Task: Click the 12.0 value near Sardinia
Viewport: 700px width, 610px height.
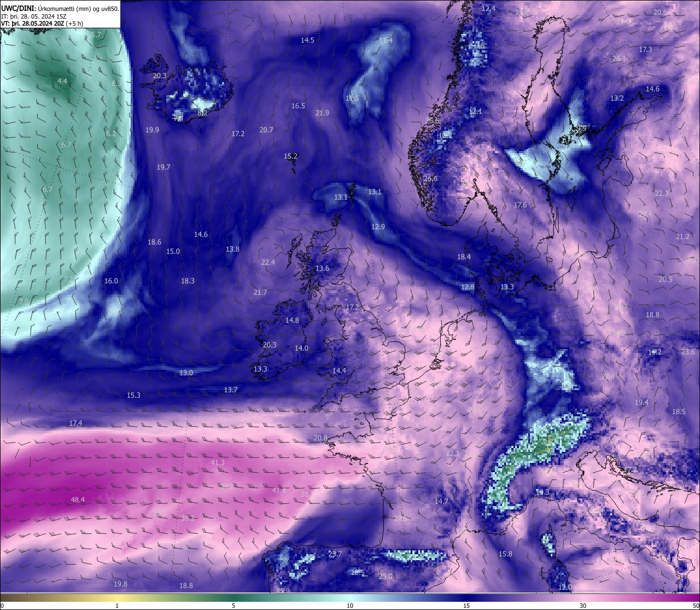Action: click(565, 587)
